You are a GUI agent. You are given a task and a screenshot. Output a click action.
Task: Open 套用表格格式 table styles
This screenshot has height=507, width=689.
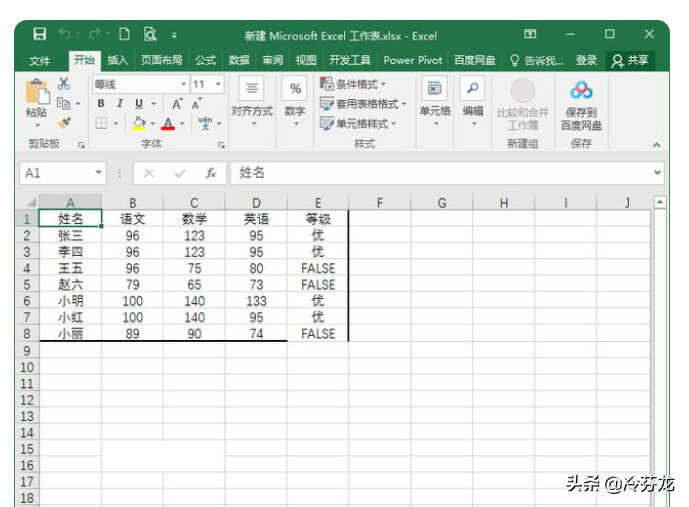click(x=363, y=104)
